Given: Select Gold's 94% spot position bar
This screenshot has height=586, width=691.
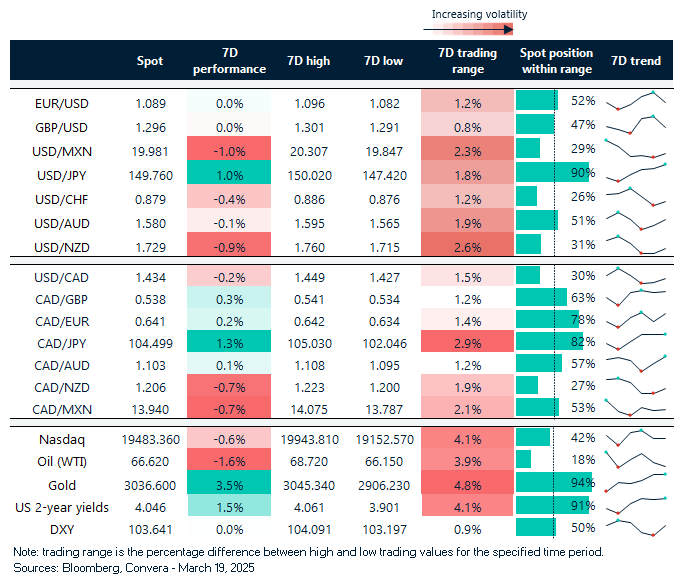Looking at the screenshot, I should pyautogui.click(x=553, y=483).
